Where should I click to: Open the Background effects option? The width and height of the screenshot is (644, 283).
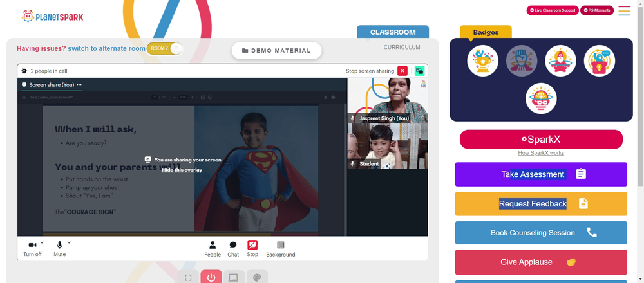[281, 249]
